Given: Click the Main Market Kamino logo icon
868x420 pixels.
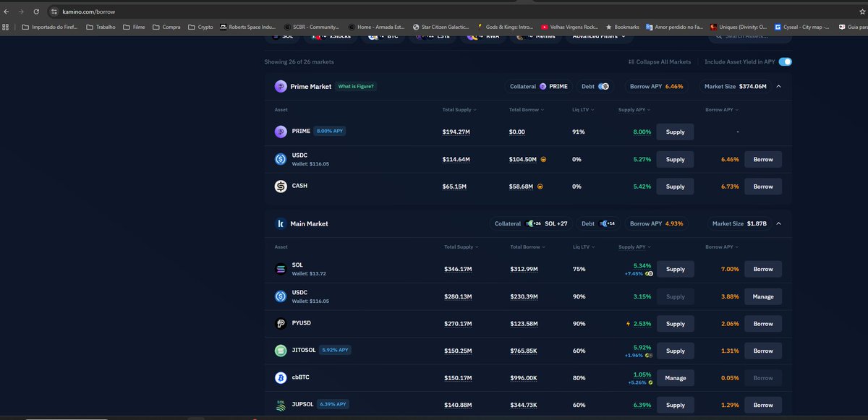Looking at the screenshot, I should pos(281,223).
